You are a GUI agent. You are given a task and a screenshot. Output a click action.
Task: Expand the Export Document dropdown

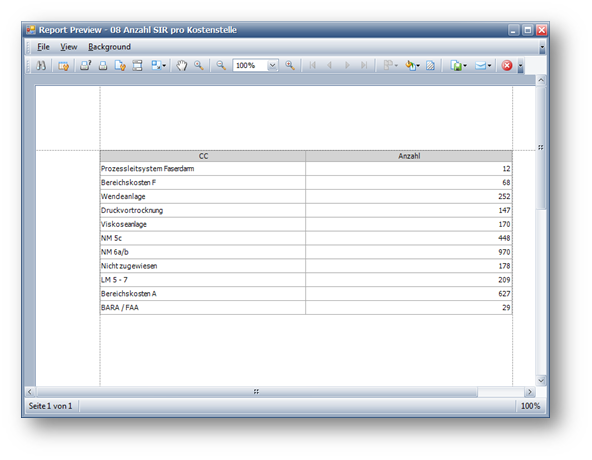(465, 66)
